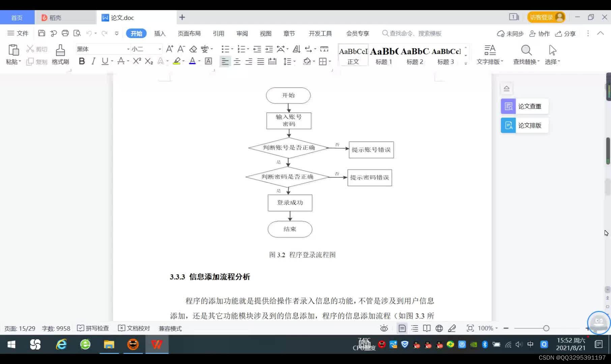Decrease paragraph indent
Screen dimensions: 611x364
[x=257, y=49]
